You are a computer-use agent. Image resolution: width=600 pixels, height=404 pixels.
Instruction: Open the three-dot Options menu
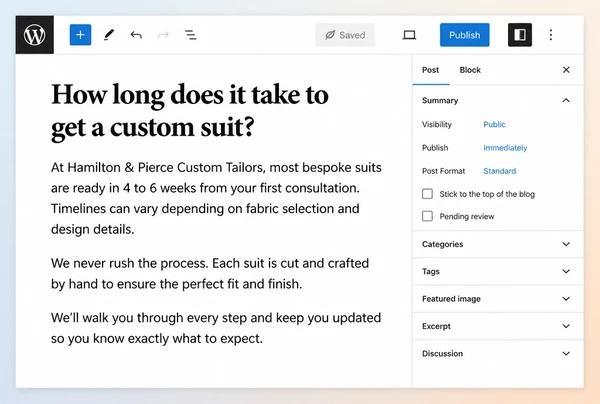[x=551, y=35]
